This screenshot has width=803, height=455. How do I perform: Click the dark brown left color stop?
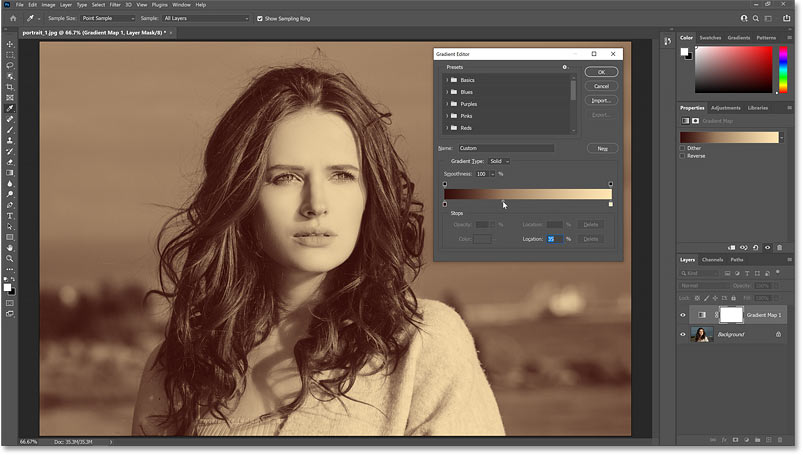(445, 204)
